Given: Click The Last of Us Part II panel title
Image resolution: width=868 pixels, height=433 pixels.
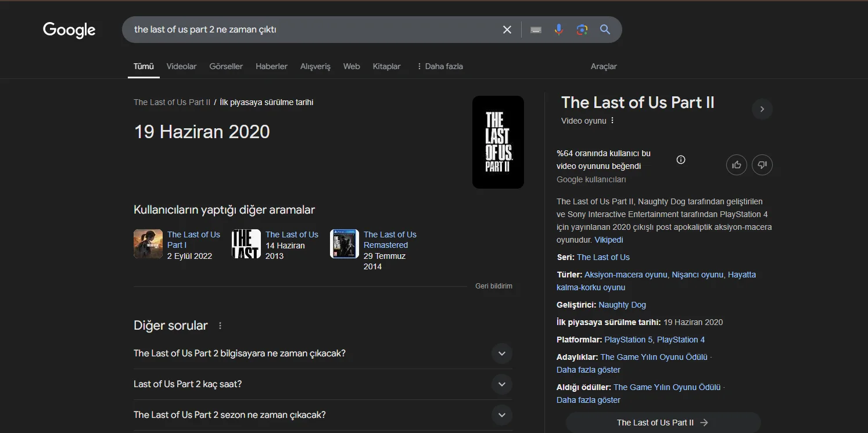Looking at the screenshot, I should [x=637, y=103].
